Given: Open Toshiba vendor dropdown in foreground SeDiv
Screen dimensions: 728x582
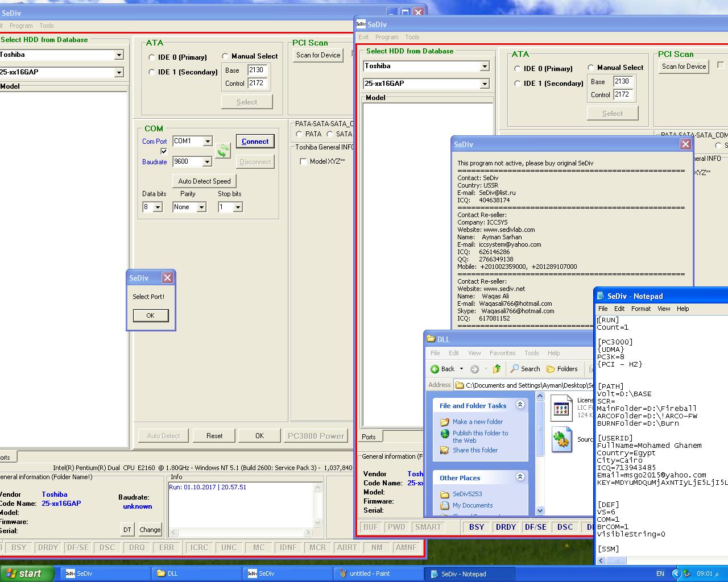Looking at the screenshot, I should pos(485,66).
